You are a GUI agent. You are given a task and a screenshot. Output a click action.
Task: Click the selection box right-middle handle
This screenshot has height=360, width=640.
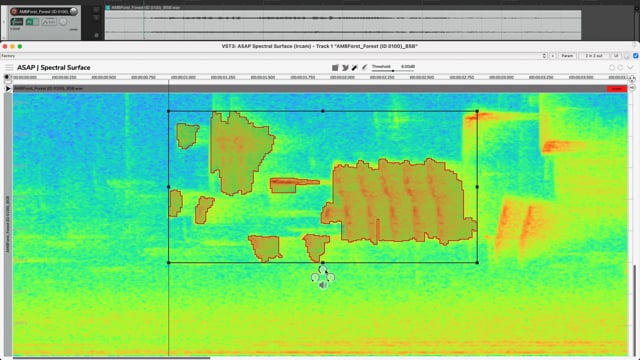tap(477, 187)
